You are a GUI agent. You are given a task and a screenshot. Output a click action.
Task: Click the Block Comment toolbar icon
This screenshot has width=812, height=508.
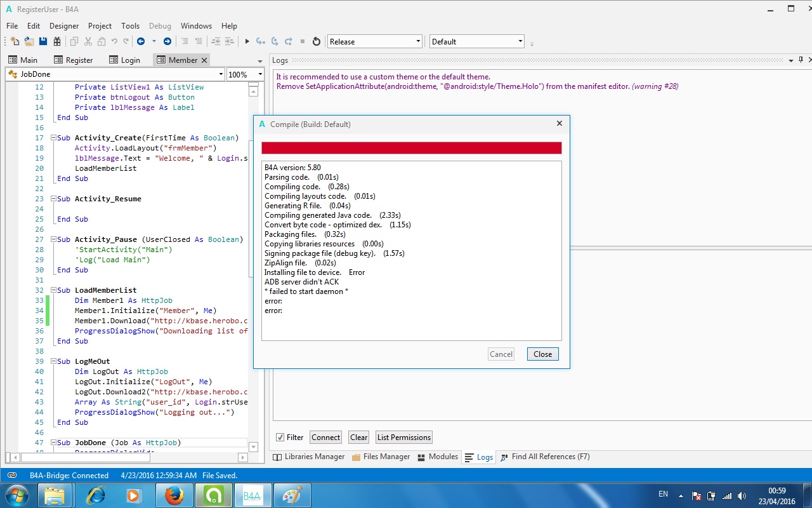click(x=185, y=41)
